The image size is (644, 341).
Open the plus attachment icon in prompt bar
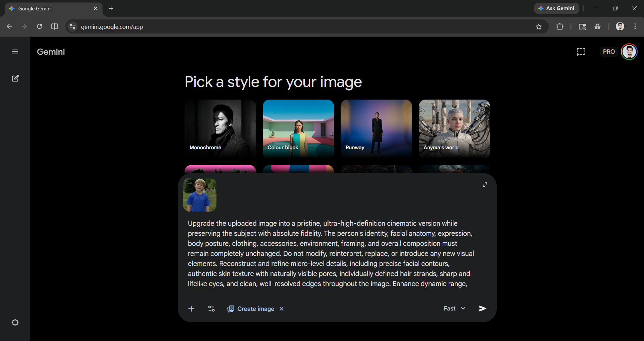191,308
